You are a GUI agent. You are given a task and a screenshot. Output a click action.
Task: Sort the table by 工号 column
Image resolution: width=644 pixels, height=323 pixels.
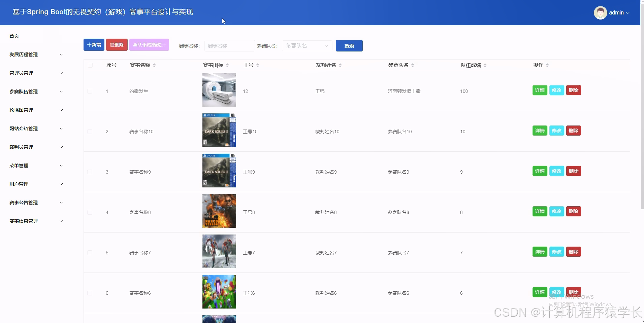[258, 65]
